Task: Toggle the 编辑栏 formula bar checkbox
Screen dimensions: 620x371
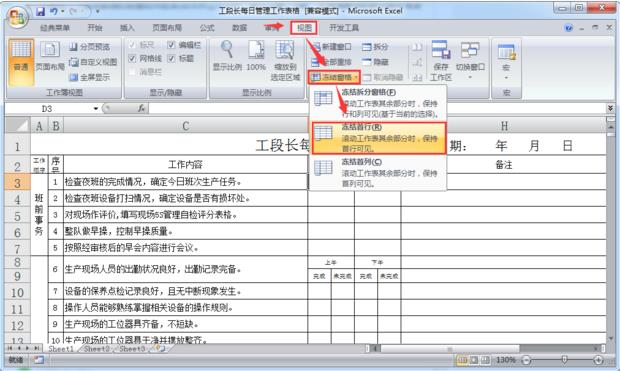Action: 171,45
